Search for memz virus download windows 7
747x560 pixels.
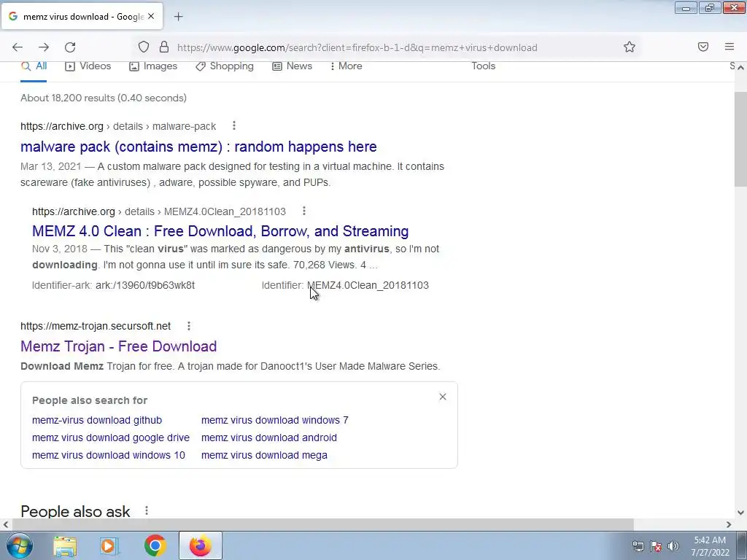(274, 420)
